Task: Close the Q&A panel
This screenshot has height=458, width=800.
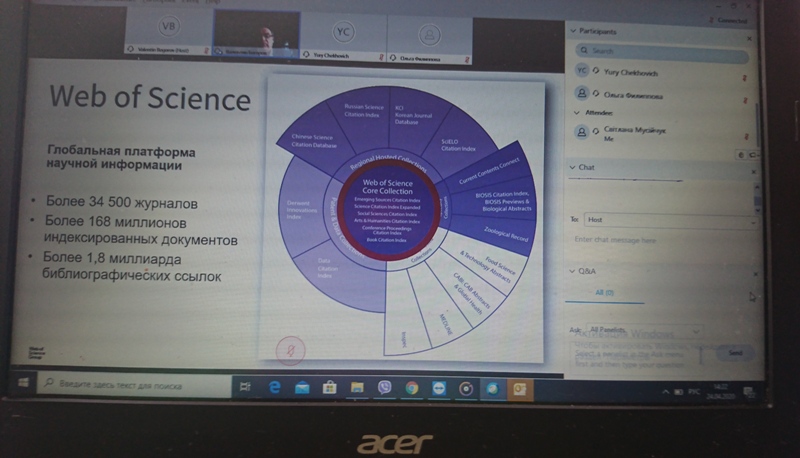Action: (756, 275)
